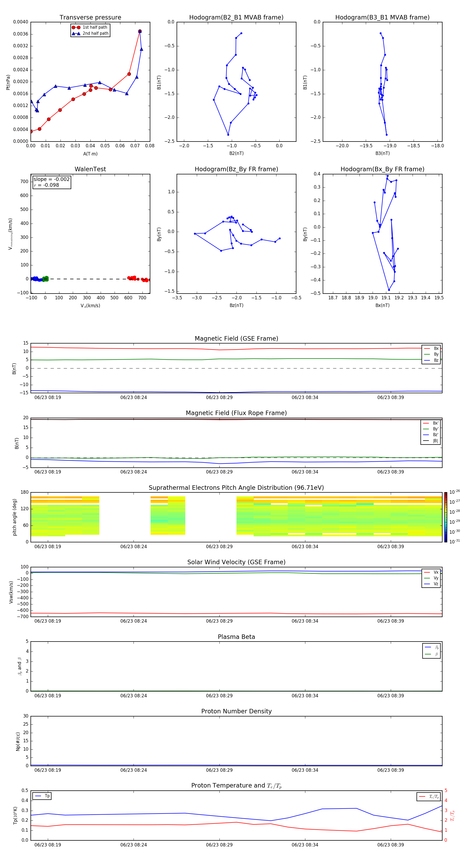The image size is (473, 868).
Task: Click the "Tp(10^6K)" y-axis label
Action: pyautogui.click(x=16, y=815)
